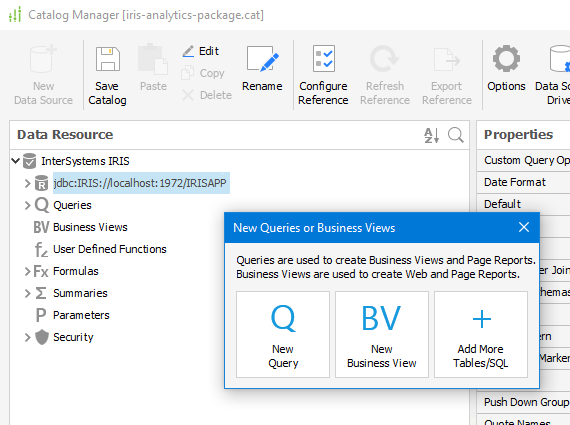The height and width of the screenshot is (425, 570).
Task: Click the New Query tile
Action: (x=283, y=334)
